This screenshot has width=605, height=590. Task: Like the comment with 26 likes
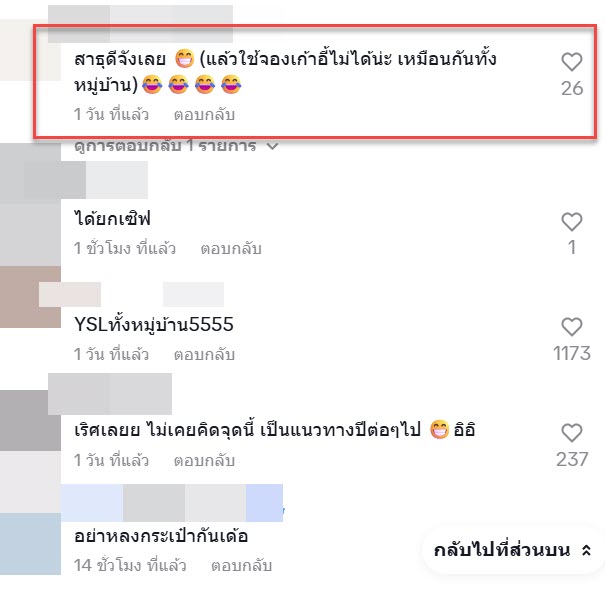(x=571, y=62)
